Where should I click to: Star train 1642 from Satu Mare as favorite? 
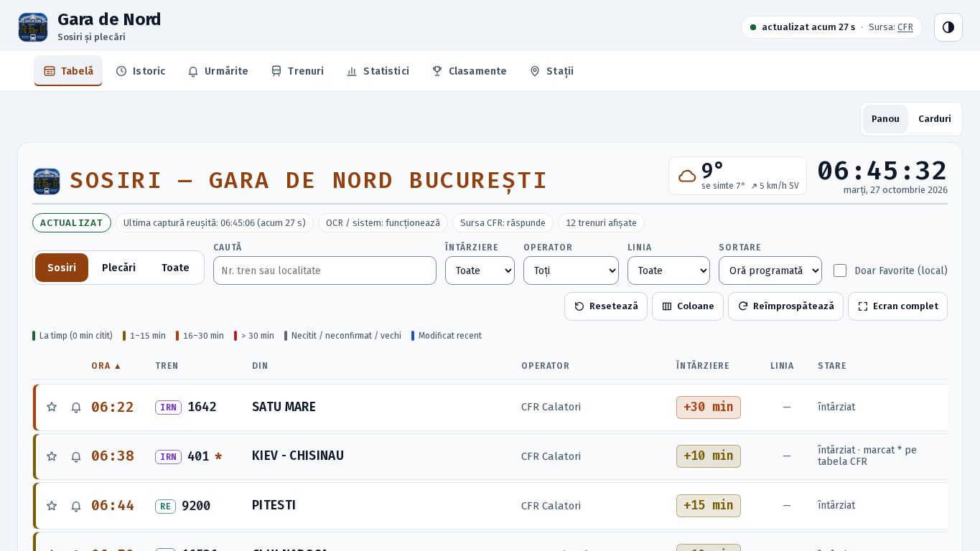(52, 407)
